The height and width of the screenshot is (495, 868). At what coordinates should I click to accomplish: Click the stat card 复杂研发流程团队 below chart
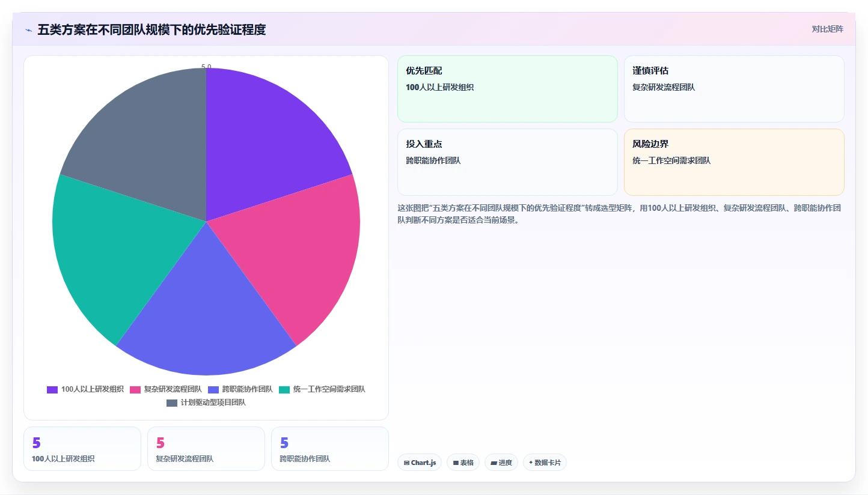tap(206, 449)
